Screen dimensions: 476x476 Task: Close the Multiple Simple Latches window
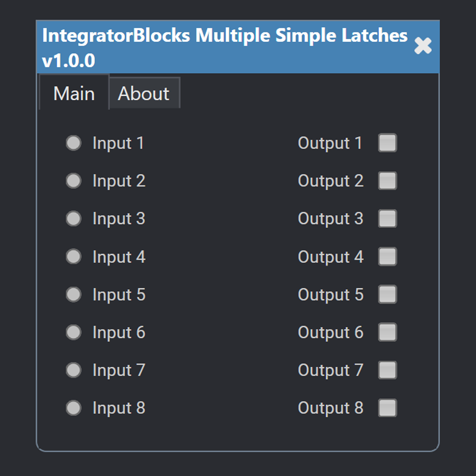pos(423,46)
